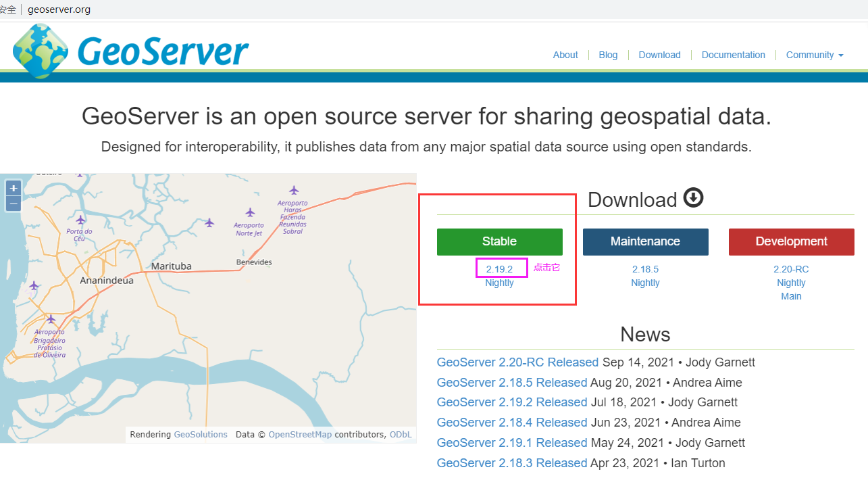This screenshot has width=868, height=478.
Task: Select Download in the top navigation
Action: [x=659, y=55]
